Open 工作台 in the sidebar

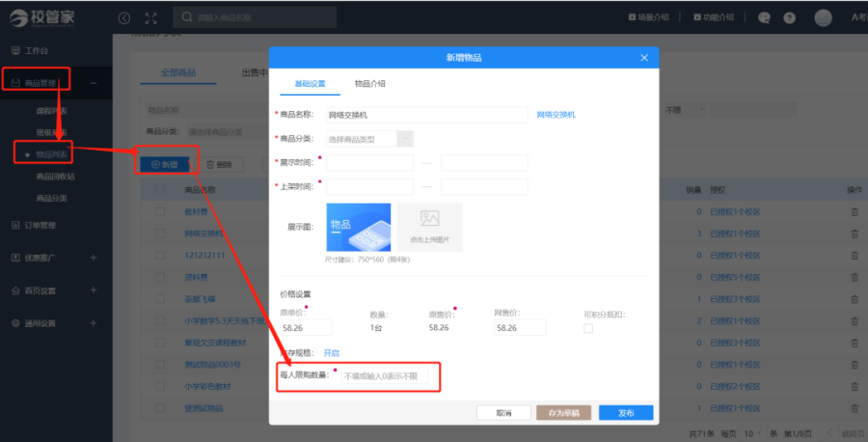(37, 50)
